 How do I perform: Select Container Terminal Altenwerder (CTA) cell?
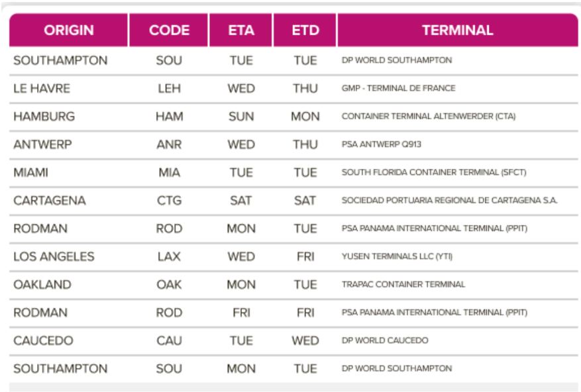point(428,117)
